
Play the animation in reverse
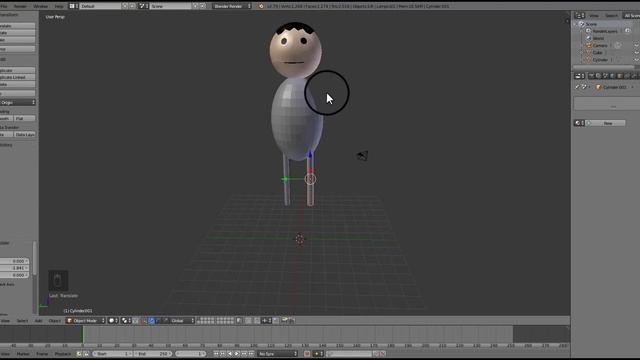(x=230, y=354)
